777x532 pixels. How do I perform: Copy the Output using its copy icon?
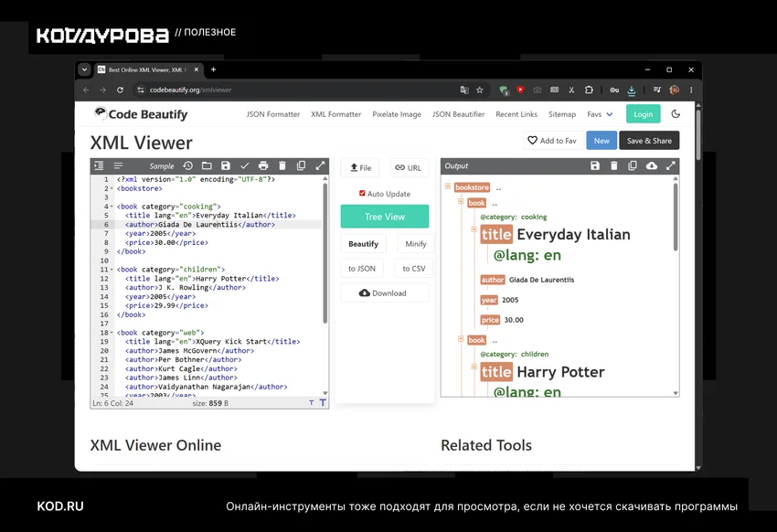point(633,166)
